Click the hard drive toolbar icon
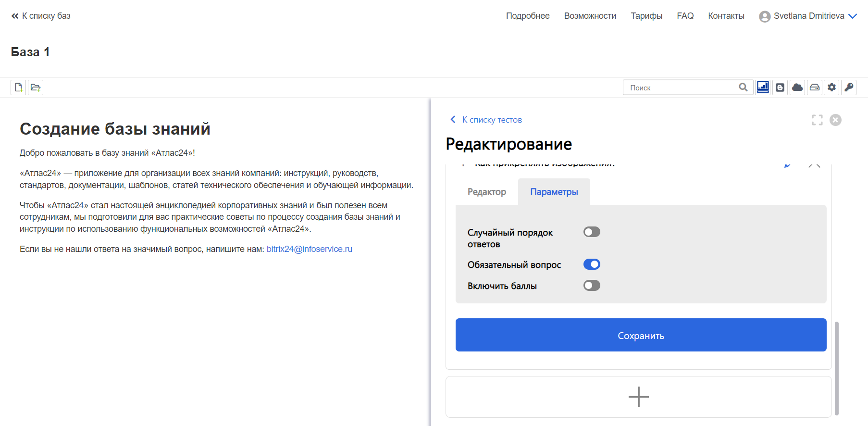This screenshot has width=868, height=426. click(815, 88)
